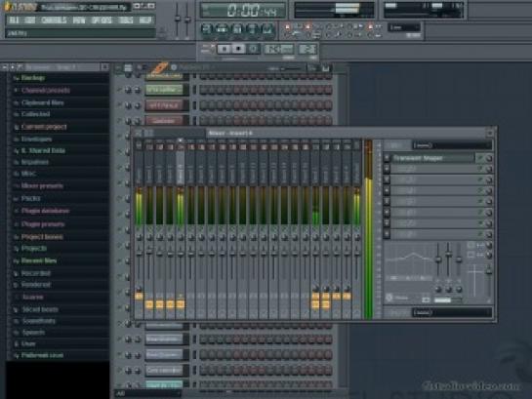Click the Transient Shaper mix level knob
This screenshot has height=399, width=532.
pos(489,158)
